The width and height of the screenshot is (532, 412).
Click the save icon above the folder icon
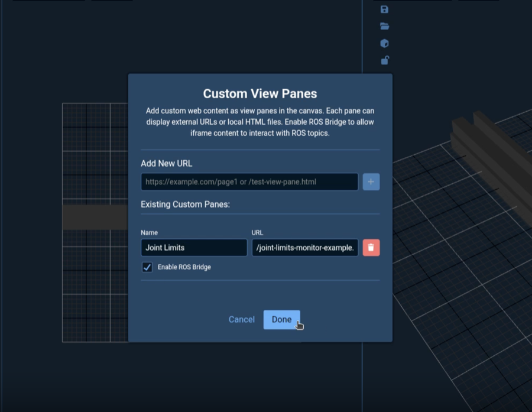click(385, 9)
